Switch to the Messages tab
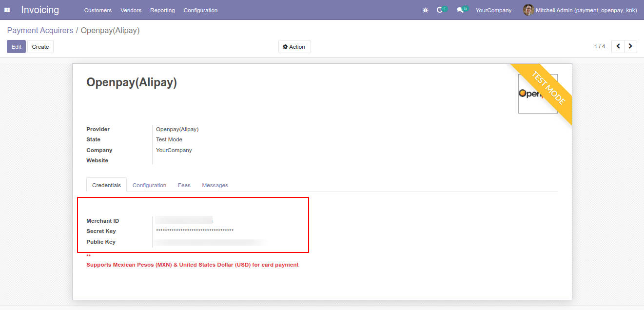 (x=215, y=185)
